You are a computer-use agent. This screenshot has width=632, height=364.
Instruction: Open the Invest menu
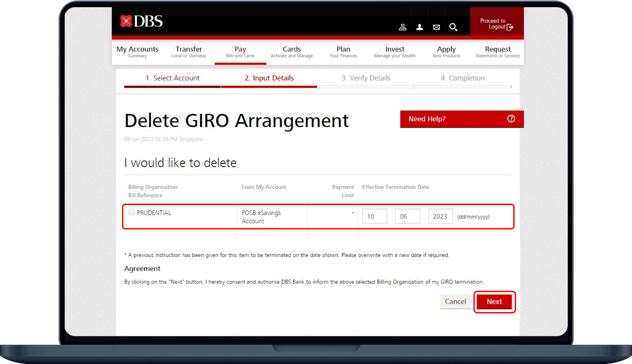pos(395,52)
